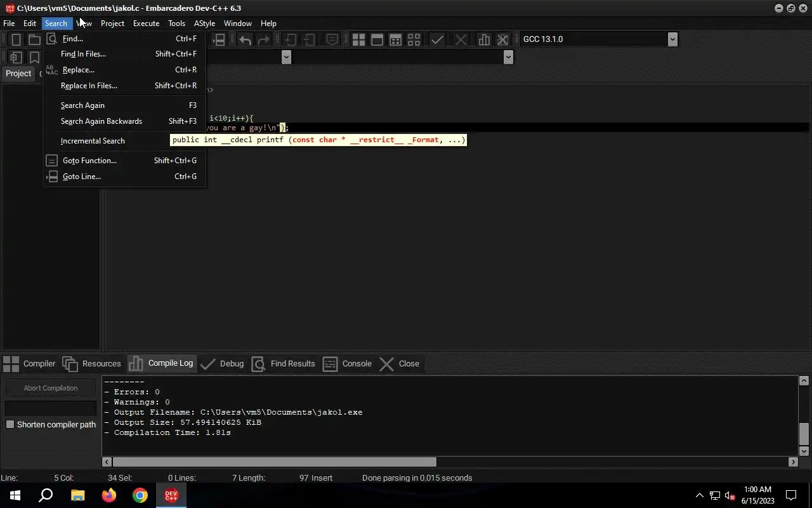Click the Google Chrome taskbar icon
The image size is (812, 508).
pos(140,495)
